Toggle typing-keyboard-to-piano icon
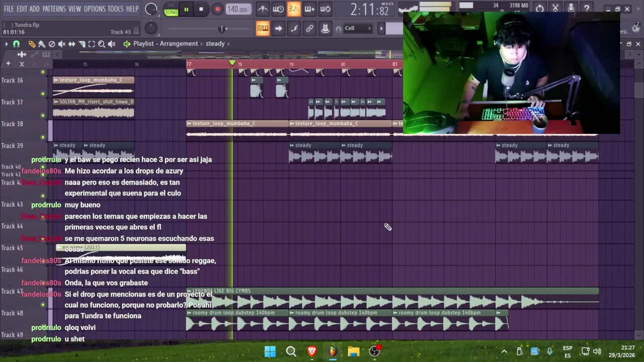644x362 pixels. (263, 28)
